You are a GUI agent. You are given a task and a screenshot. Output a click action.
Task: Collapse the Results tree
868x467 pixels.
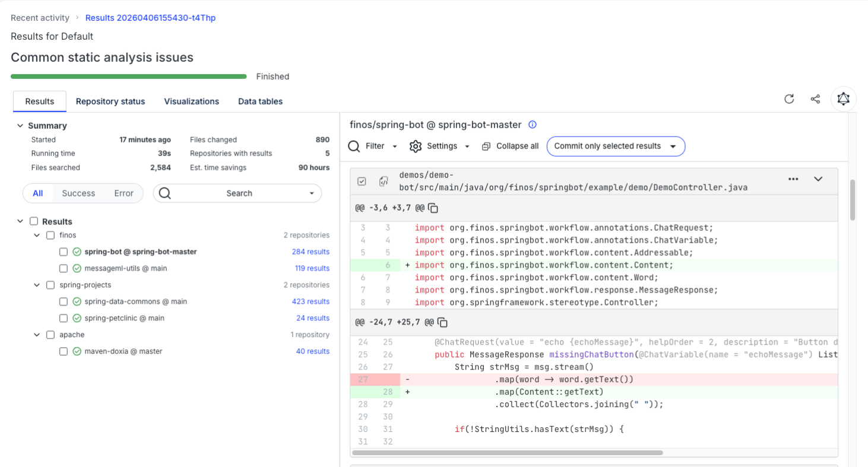tap(20, 221)
